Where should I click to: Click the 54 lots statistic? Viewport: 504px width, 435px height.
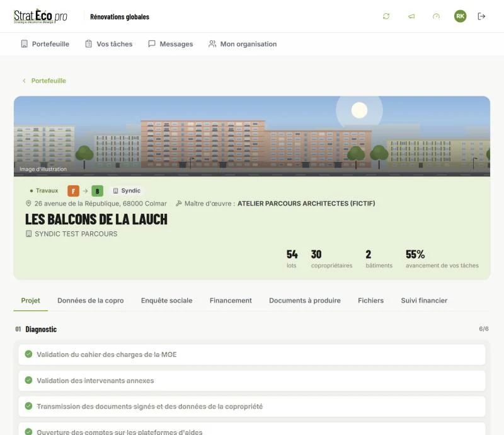292,258
